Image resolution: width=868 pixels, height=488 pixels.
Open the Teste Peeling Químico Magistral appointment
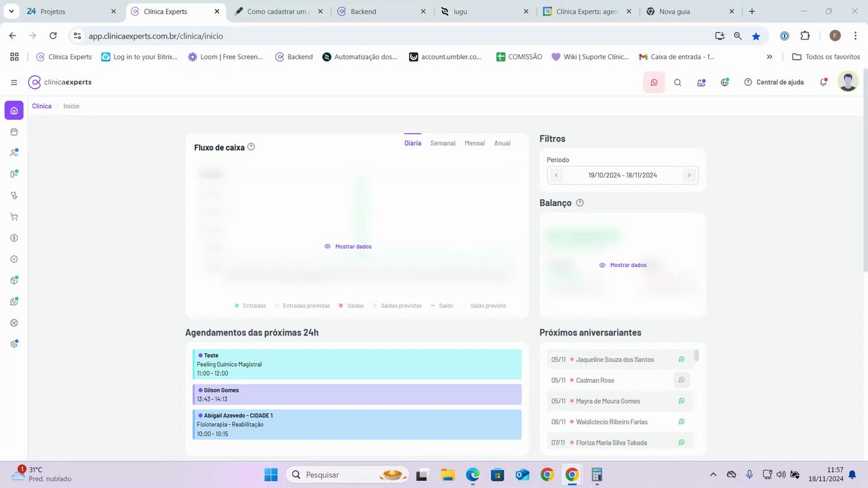pos(357,365)
